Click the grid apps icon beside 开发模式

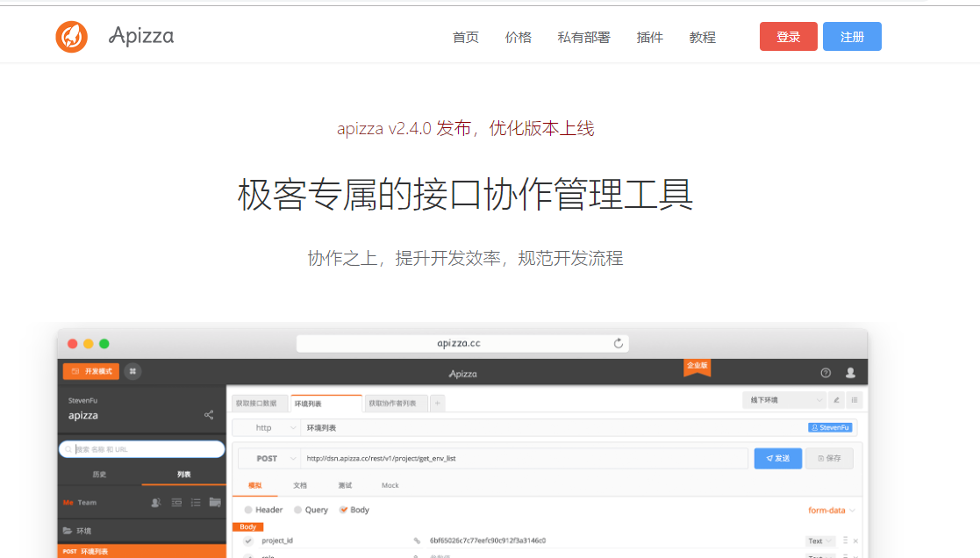coord(132,371)
